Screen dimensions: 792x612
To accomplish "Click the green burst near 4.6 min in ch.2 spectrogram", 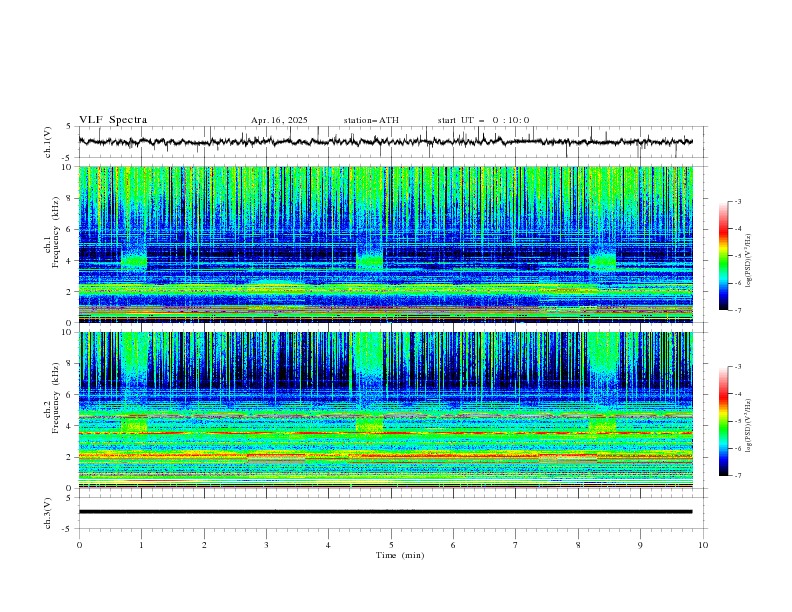I will point(369,425).
